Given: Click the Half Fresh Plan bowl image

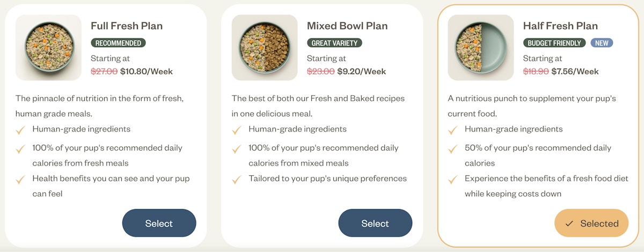Looking at the screenshot, I should click(x=481, y=48).
